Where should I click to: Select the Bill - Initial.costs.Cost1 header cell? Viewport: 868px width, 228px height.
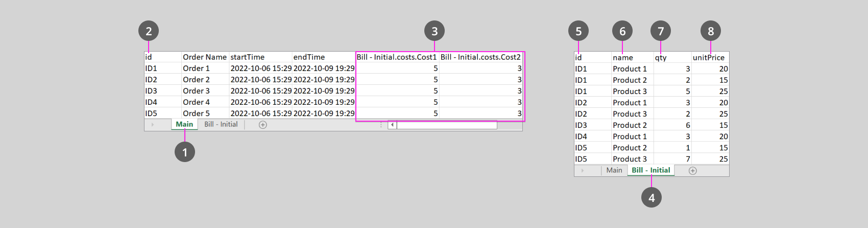tap(397, 57)
